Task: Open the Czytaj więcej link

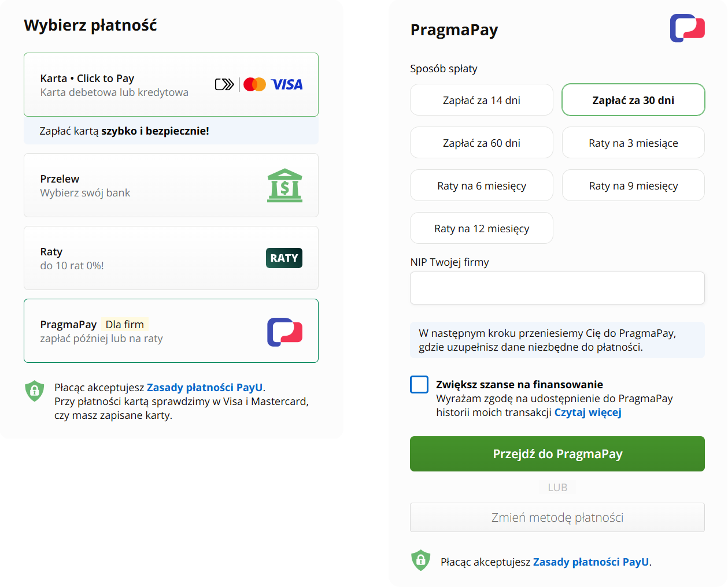Action: (x=587, y=413)
